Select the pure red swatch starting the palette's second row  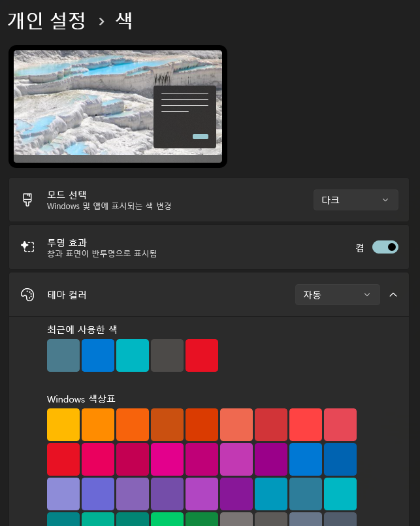(x=63, y=459)
